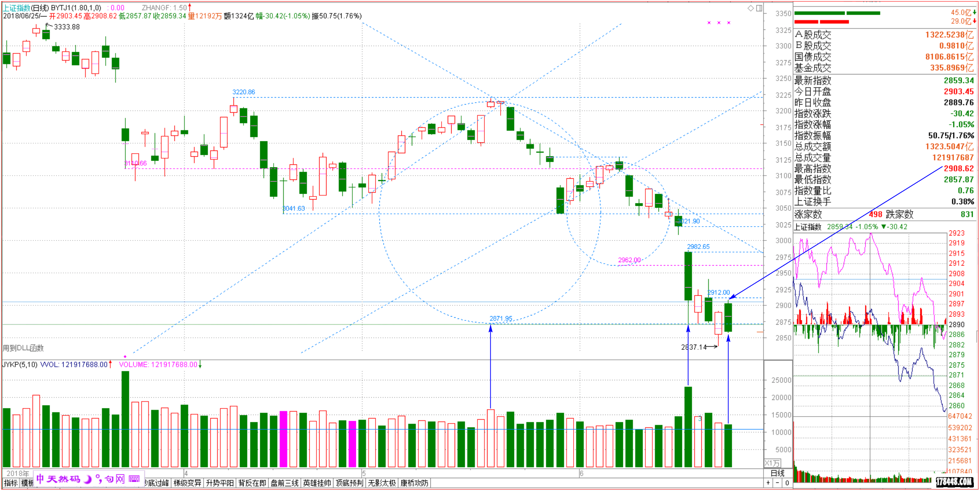
Task: Click the split-window icon above the chart
Action: 759,8
